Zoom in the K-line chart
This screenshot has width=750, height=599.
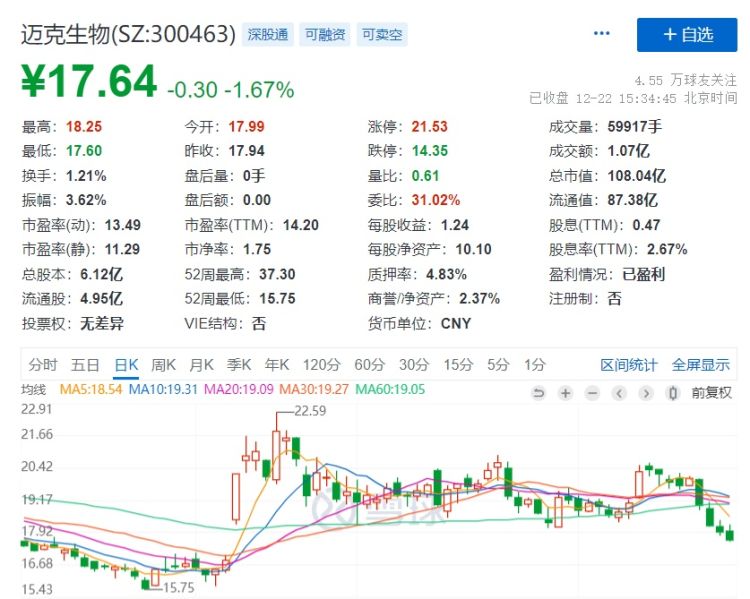pos(566,393)
